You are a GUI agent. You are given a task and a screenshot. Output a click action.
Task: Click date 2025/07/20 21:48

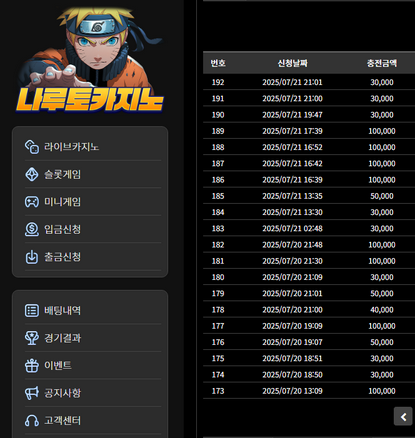(x=292, y=245)
